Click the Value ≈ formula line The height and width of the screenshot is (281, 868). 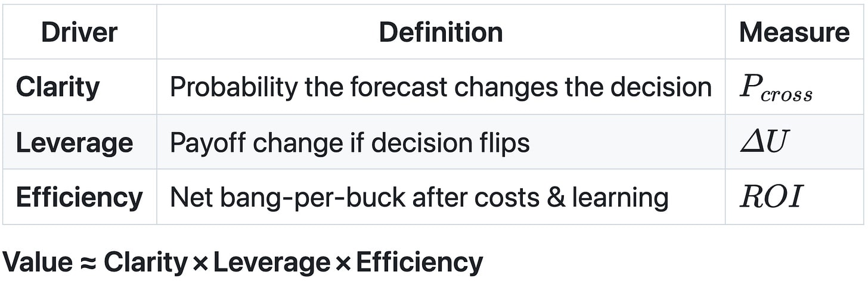click(x=243, y=261)
